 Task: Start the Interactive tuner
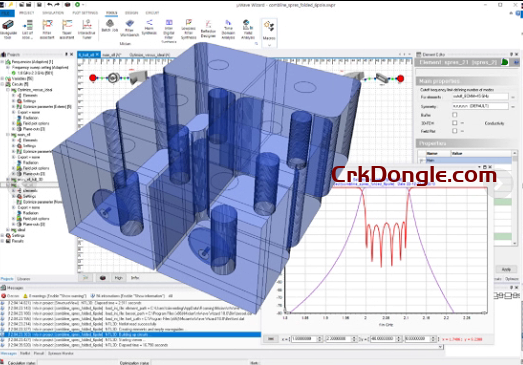(x=87, y=29)
